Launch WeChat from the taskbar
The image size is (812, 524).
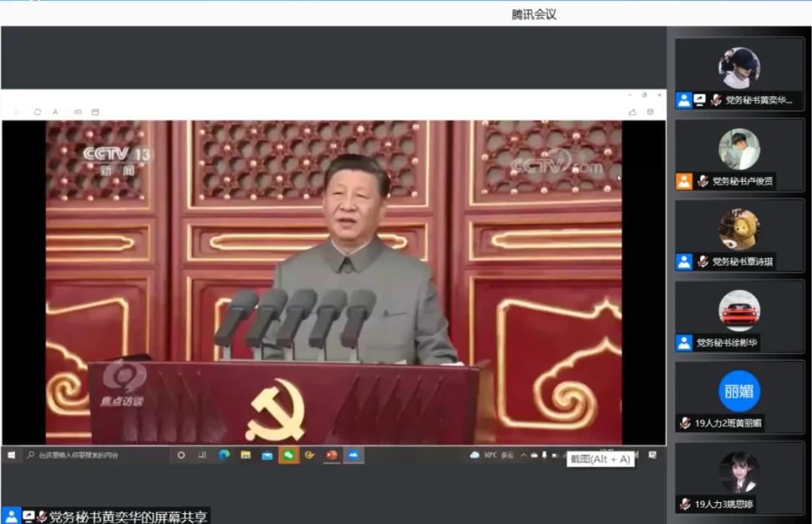pos(289,454)
